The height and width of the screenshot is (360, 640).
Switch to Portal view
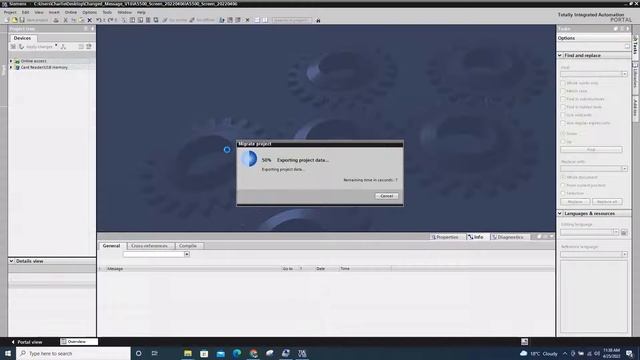click(27, 342)
